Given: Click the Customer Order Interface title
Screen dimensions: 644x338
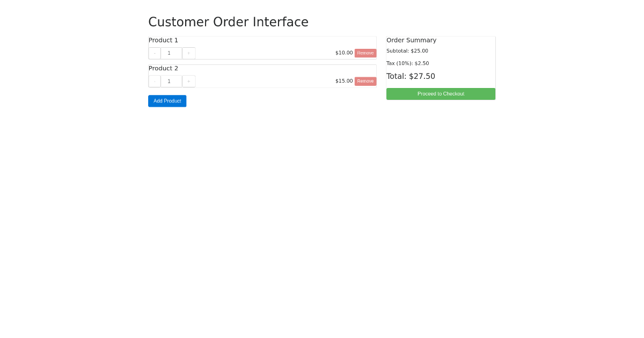Looking at the screenshot, I should 228,22.
